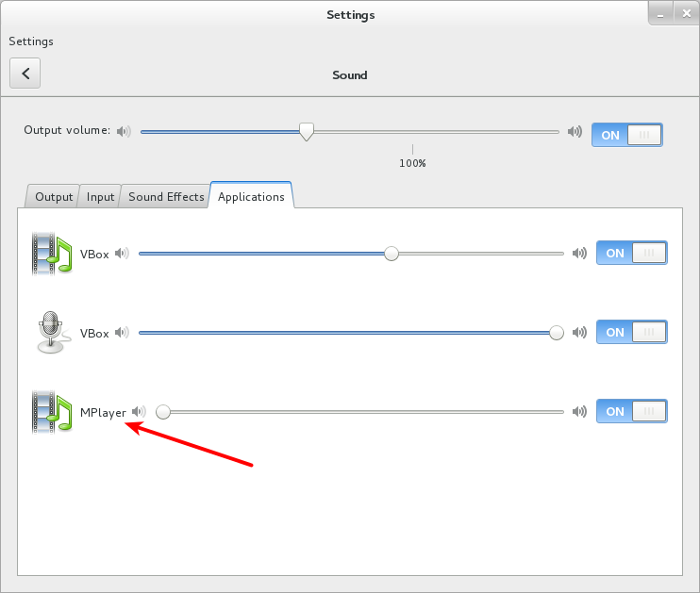700x593 pixels.
Task: Click the MPlayer volume slider knob
Action: [163, 412]
